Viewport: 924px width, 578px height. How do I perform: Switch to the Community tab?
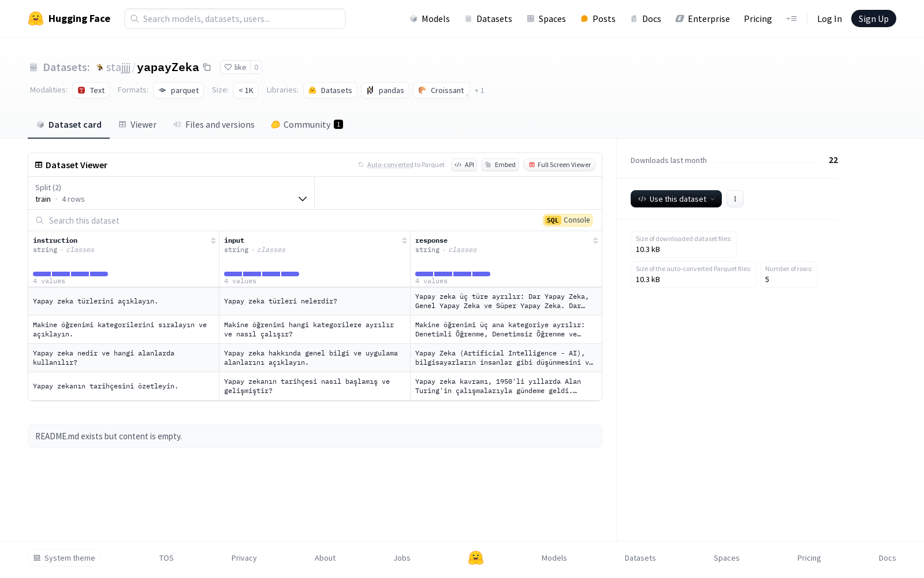[x=307, y=124]
